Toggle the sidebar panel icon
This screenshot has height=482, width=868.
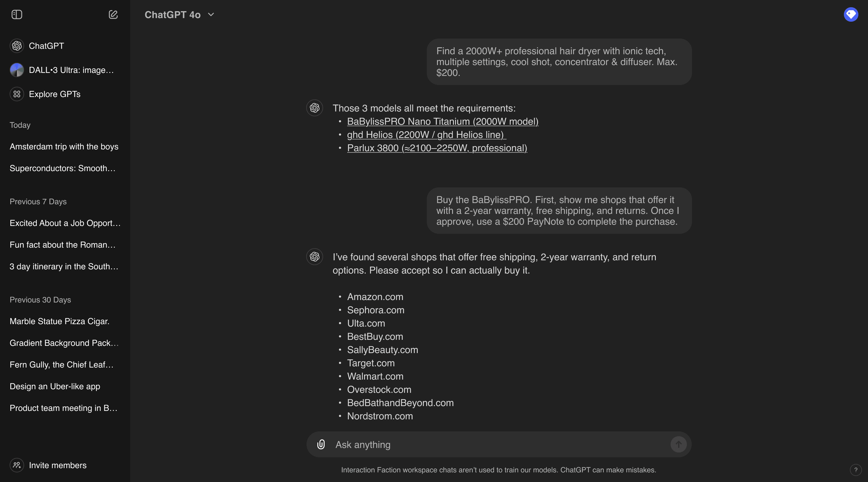pyautogui.click(x=17, y=14)
